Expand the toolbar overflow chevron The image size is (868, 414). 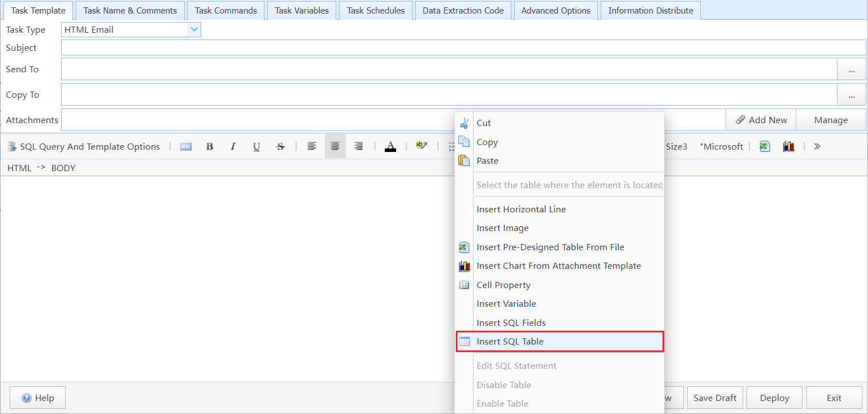pyautogui.click(x=816, y=146)
